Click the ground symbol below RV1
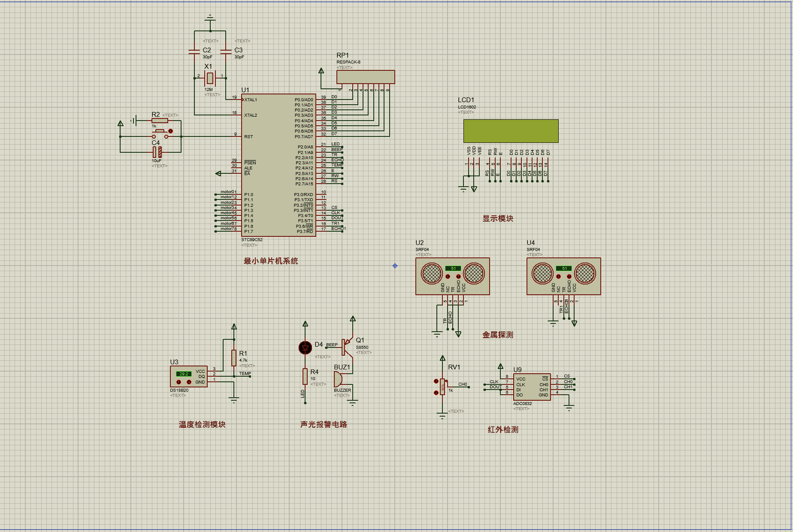The height and width of the screenshot is (532, 793). tap(442, 415)
